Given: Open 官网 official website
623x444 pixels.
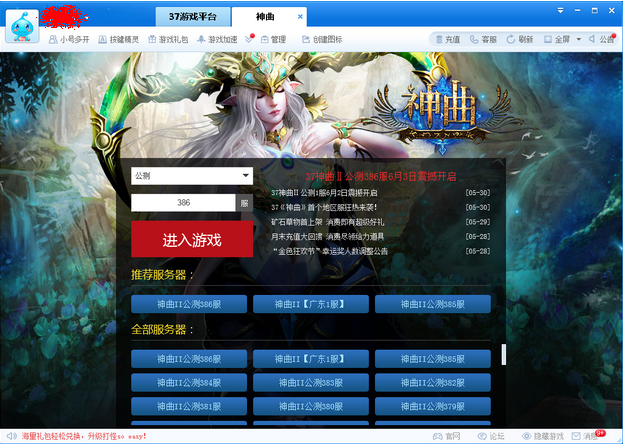Looking at the screenshot, I should coord(447,436).
